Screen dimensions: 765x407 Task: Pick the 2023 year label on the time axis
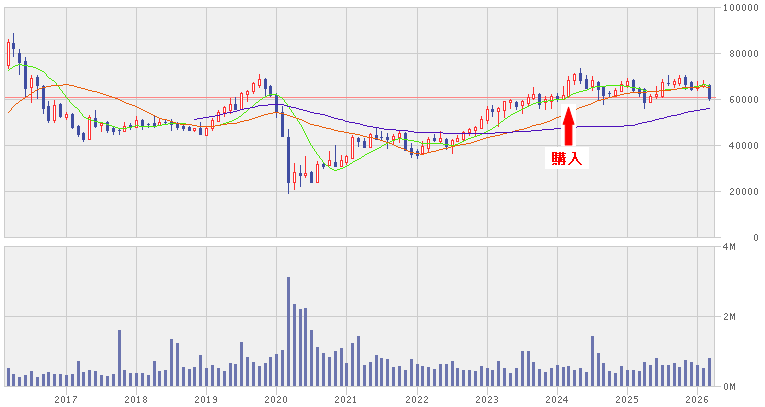(x=487, y=399)
